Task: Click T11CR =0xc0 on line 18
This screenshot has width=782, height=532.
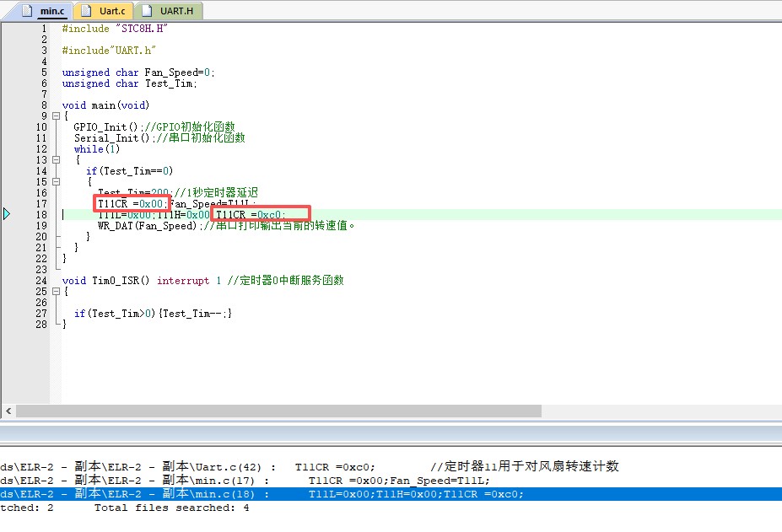Action: pos(251,215)
